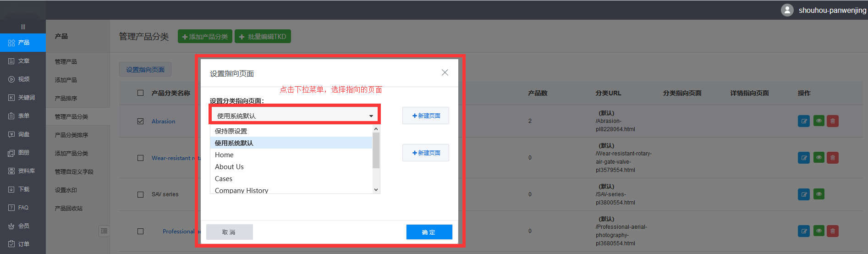This screenshot has width=868, height=254.
Task: Click the user avatar icon in top bar
Action: tap(787, 10)
